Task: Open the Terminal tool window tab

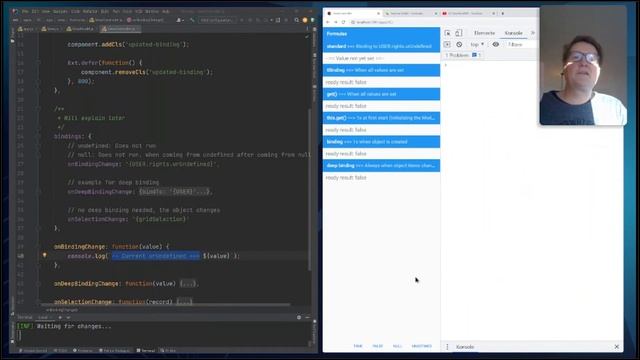Action: click(x=146, y=350)
